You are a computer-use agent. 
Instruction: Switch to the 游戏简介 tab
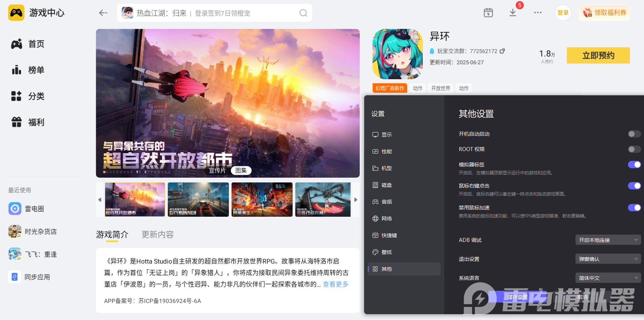[112, 235]
